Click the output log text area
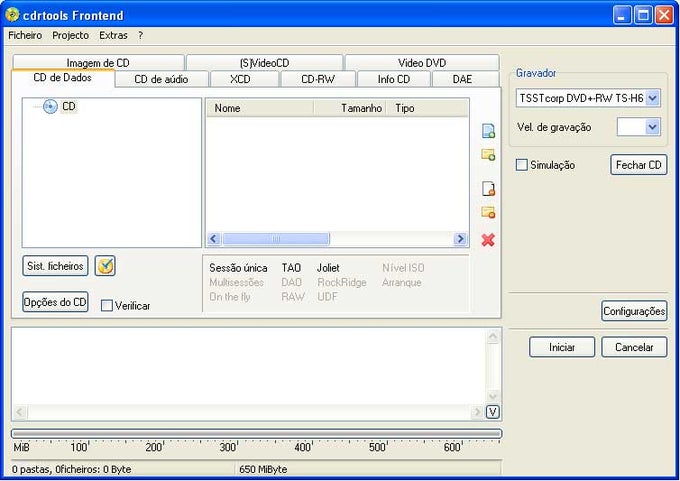 tap(249, 366)
